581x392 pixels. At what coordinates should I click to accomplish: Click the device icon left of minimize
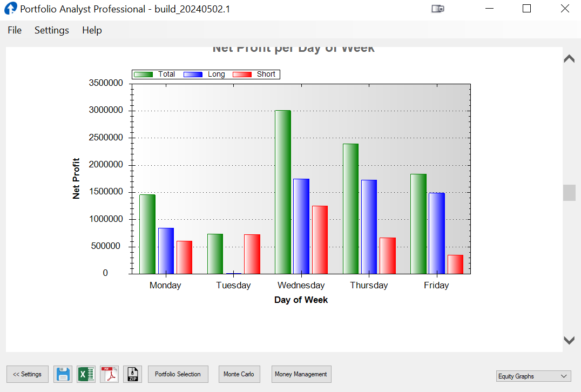pyautogui.click(x=438, y=9)
